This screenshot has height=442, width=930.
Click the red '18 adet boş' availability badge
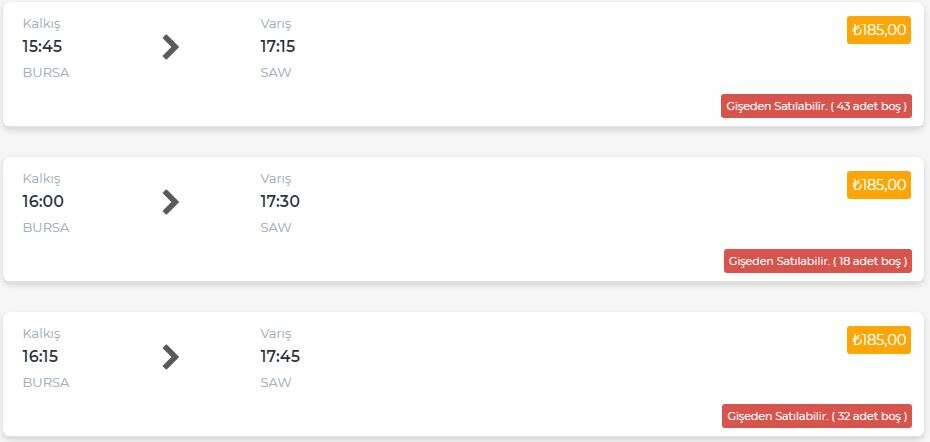point(817,261)
